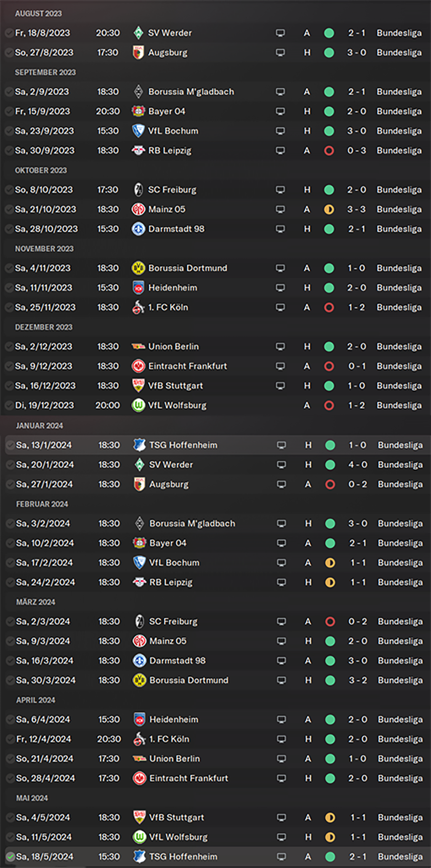Click the Eintracht Frankfurt crest on 28/4/2024

[x=139, y=778]
